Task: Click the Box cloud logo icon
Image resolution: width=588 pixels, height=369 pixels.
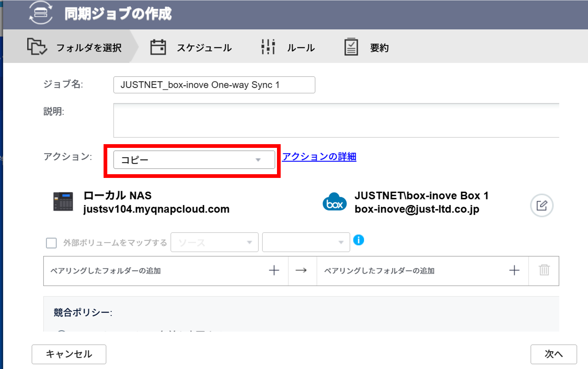Action: pos(334,202)
